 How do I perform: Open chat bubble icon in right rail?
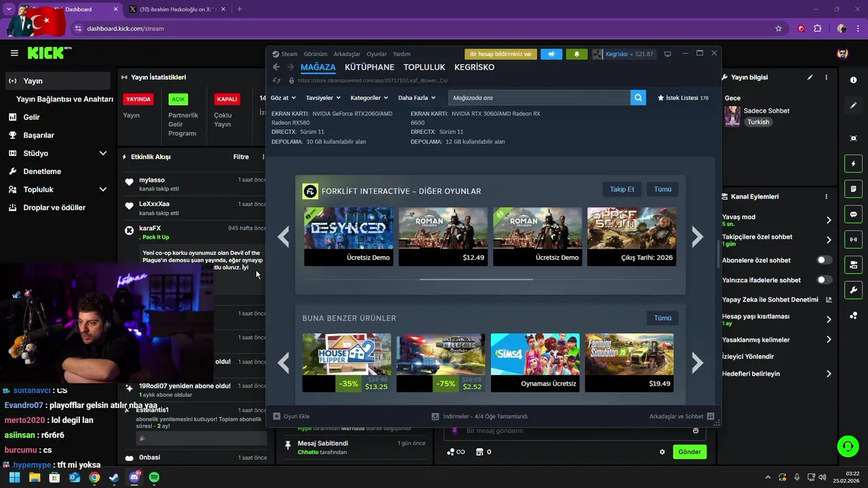point(853,214)
